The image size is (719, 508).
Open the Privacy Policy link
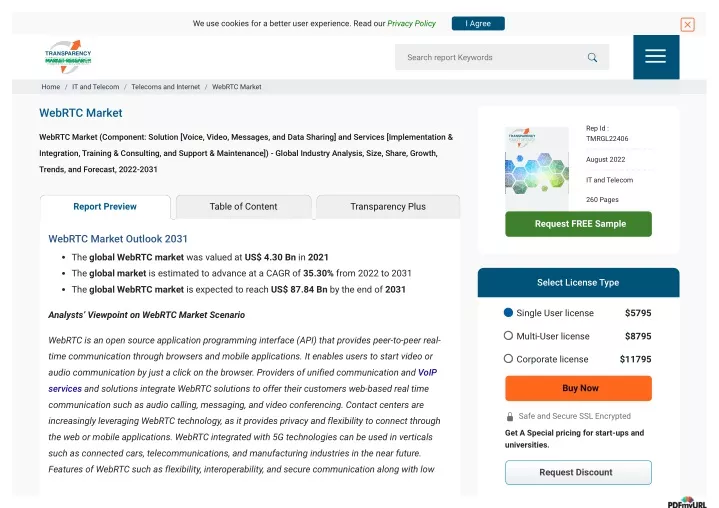(x=411, y=23)
